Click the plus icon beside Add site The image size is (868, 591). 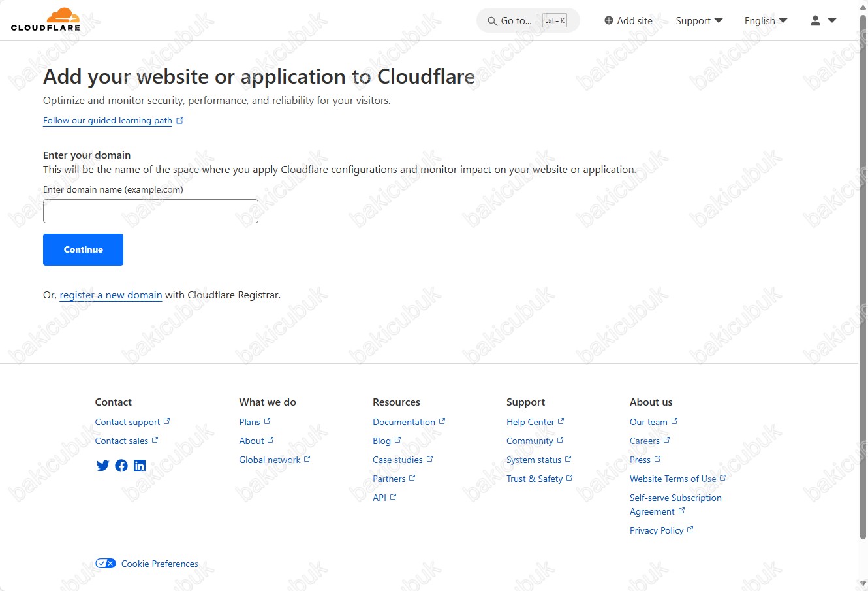pos(609,20)
